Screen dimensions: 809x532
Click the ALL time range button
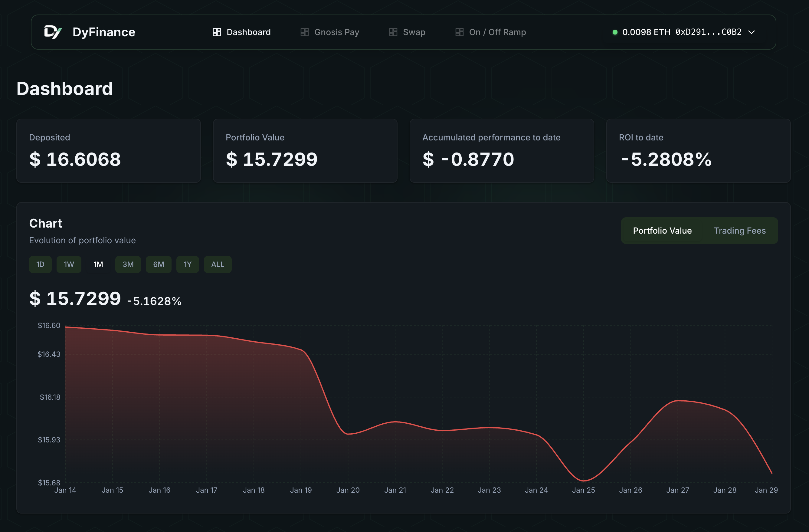coord(217,264)
